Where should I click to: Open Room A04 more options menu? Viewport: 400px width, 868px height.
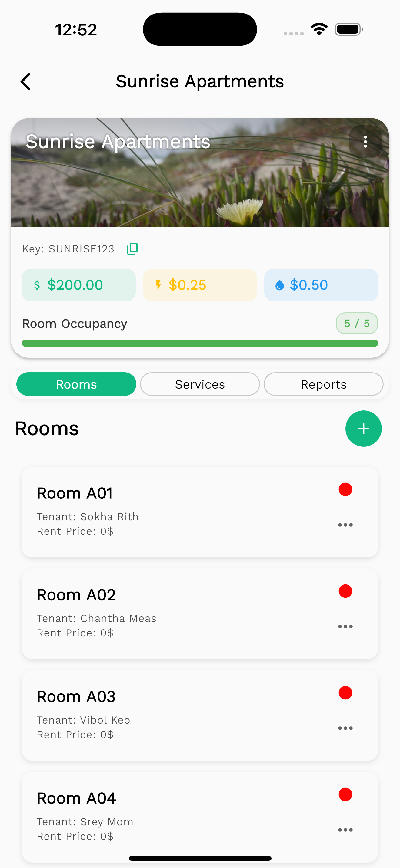coord(345,830)
